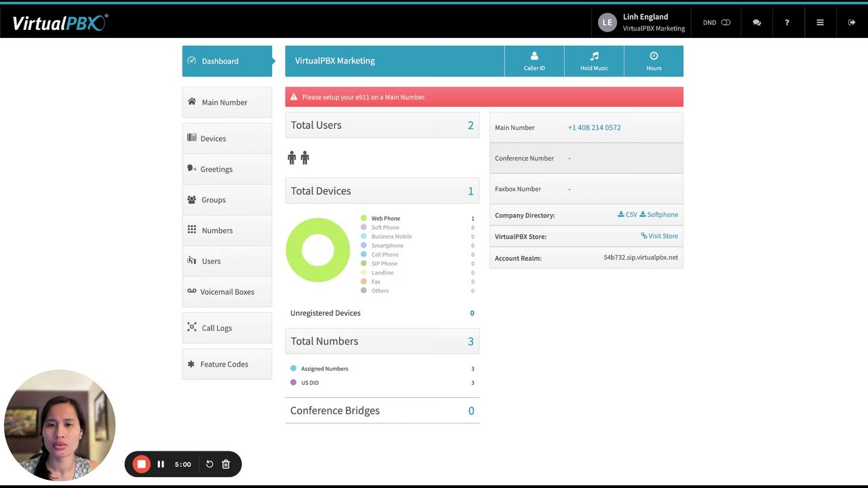Click the webcam presenter bubble

pyautogui.click(x=60, y=426)
